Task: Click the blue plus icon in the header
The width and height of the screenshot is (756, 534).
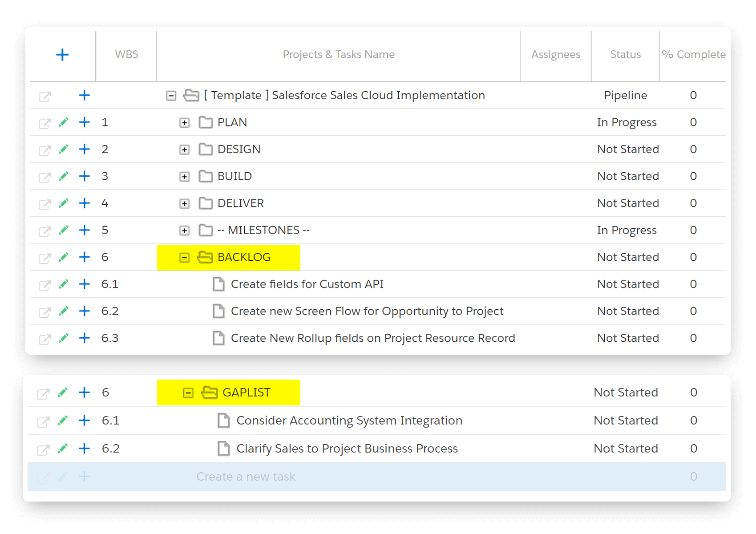Action: 62,55
